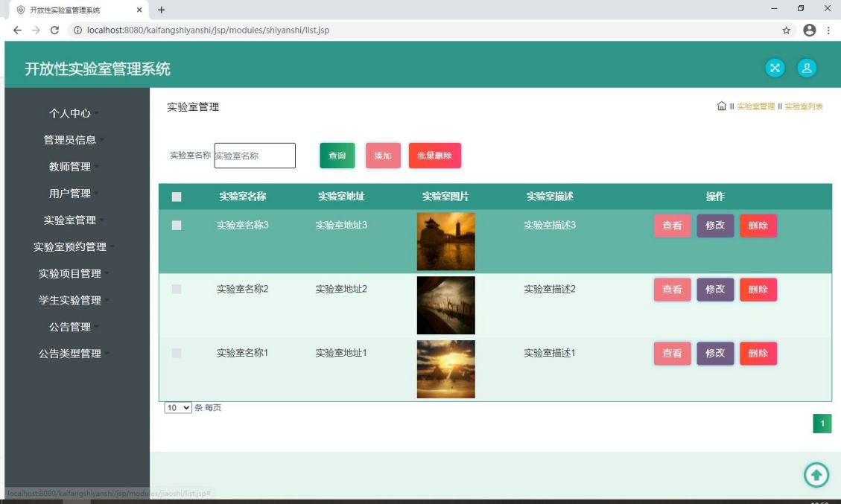Open the rows-per-page dropdown
841x504 pixels.
(178, 408)
